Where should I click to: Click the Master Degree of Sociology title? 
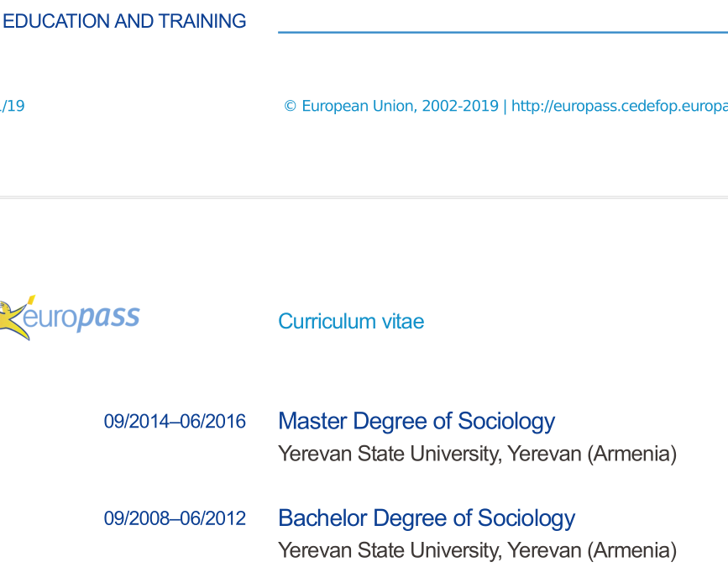416,421
